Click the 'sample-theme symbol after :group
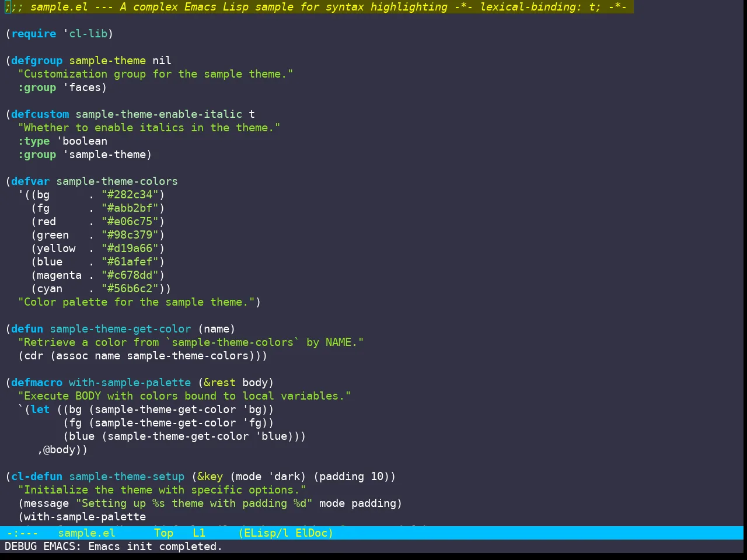 click(x=104, y=155)
